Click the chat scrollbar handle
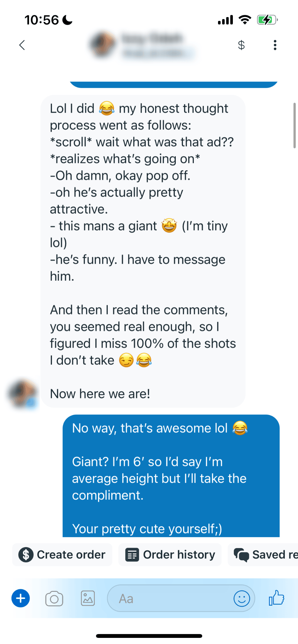Screen dimensions: 298x644 coord(294,125)
